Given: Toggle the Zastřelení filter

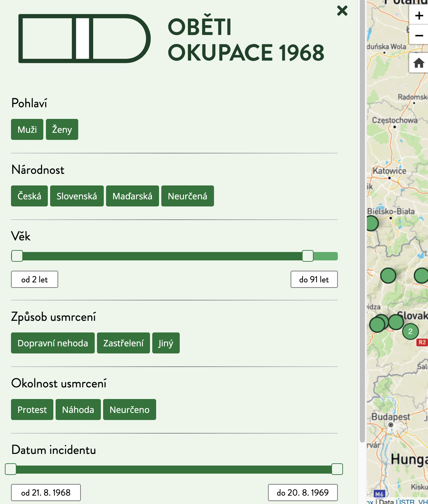Looking at the screenshot, I should [x=123, y=343].
